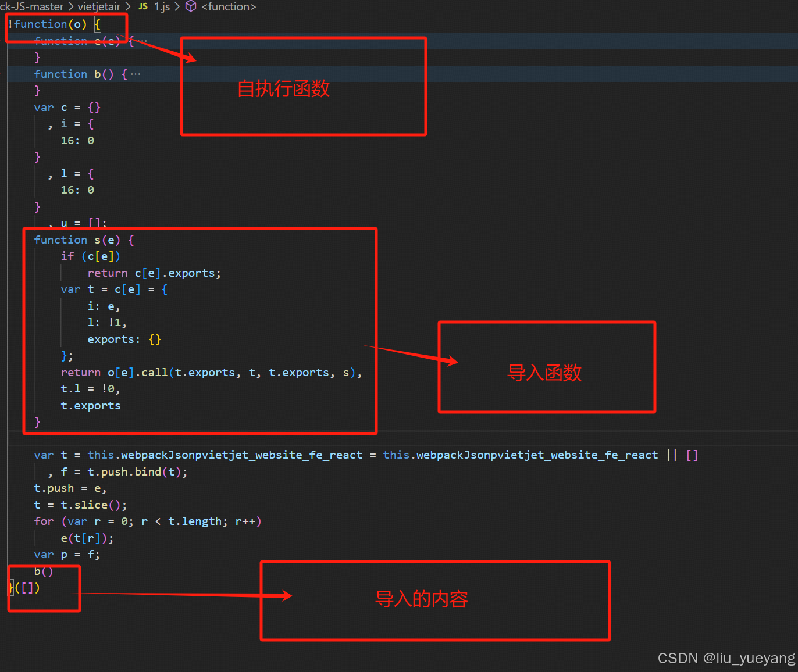798x672 pixels.
Task: Click the text 't = t.slice();'
Action: tap(80, 505)
